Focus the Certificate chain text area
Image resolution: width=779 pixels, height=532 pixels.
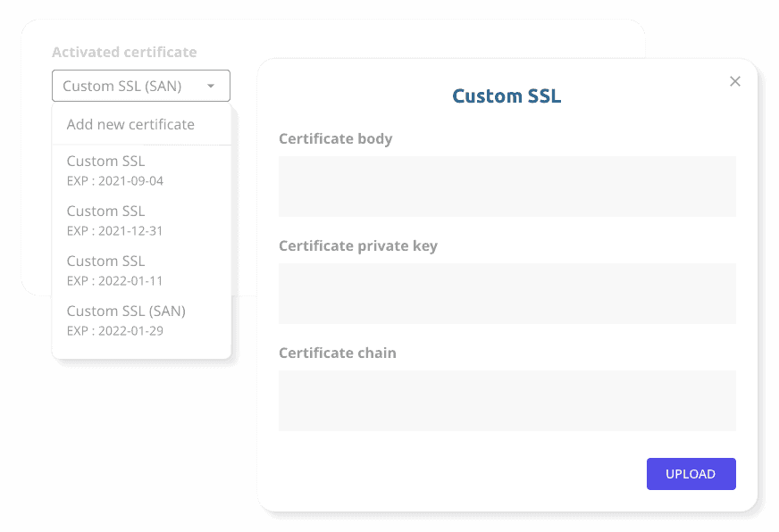coord(507,401)
